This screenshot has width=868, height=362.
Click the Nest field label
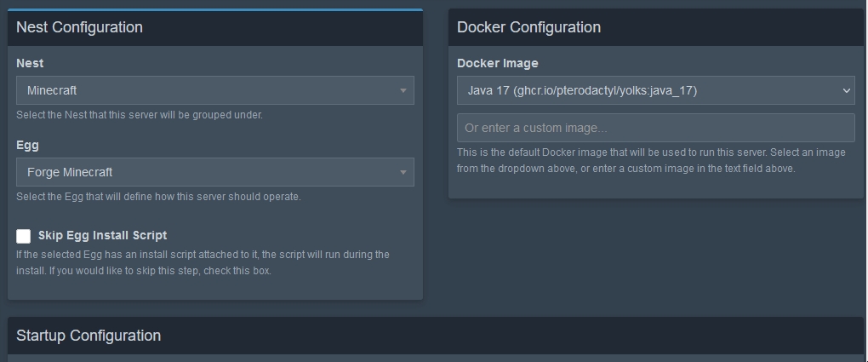coord(30,63)
